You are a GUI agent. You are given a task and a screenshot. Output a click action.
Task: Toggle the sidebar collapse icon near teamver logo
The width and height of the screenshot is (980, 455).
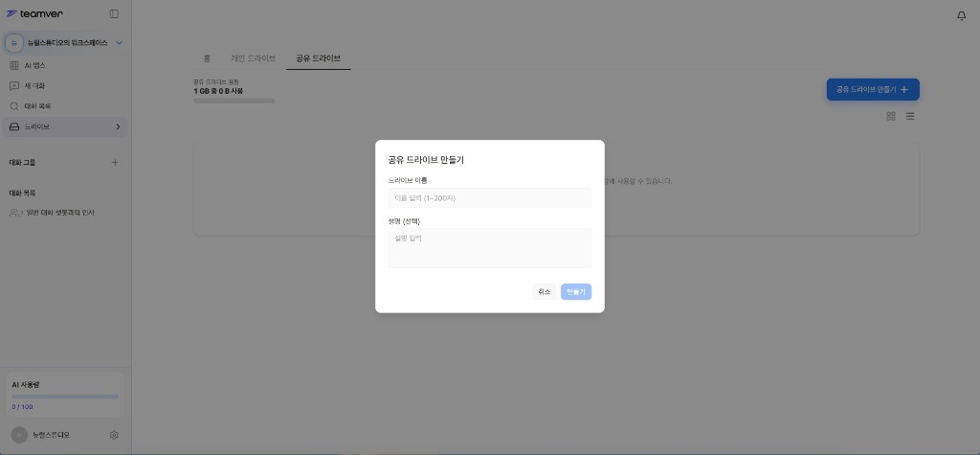[114, 13]
